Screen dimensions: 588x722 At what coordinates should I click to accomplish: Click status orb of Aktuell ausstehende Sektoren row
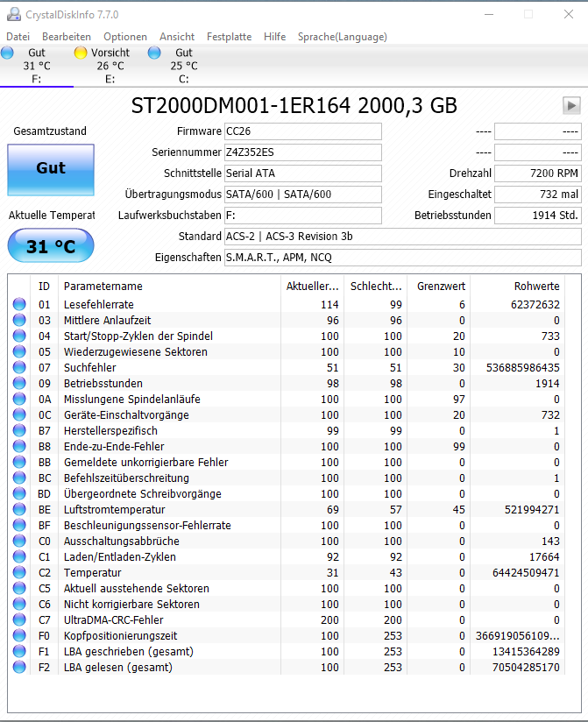tap(19, 588)
